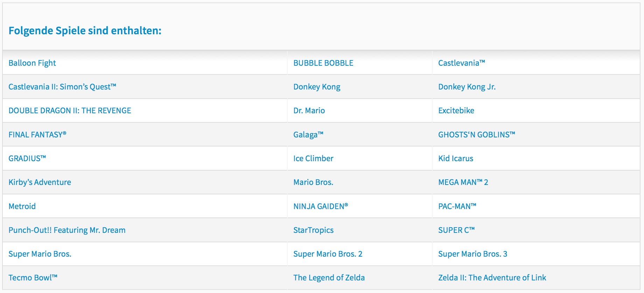Click the MEGA MAN 2 link
This screenshot has height=293, width=644.
(463, 182)
